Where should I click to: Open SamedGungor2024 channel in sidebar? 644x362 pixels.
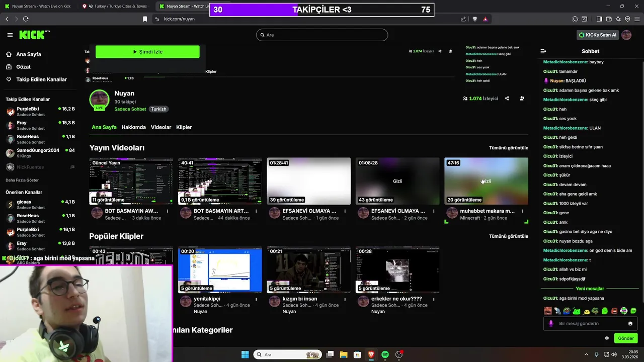40,153
